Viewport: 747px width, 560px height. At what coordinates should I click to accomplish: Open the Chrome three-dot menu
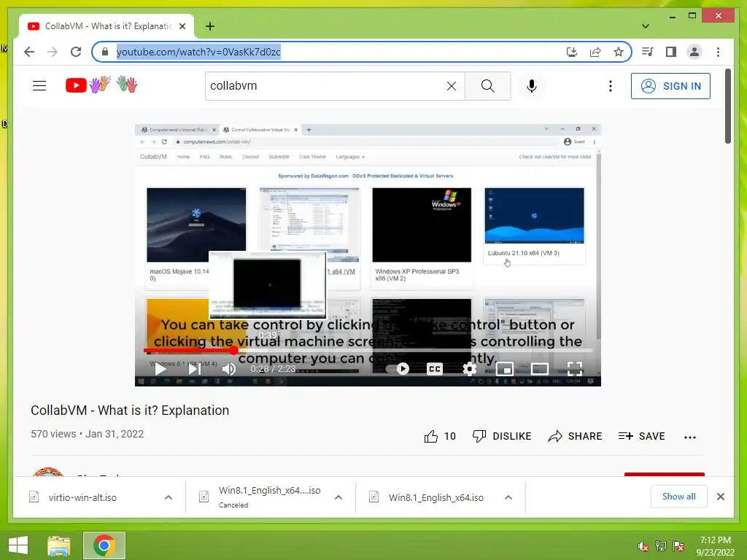click(x=718, y=52)
